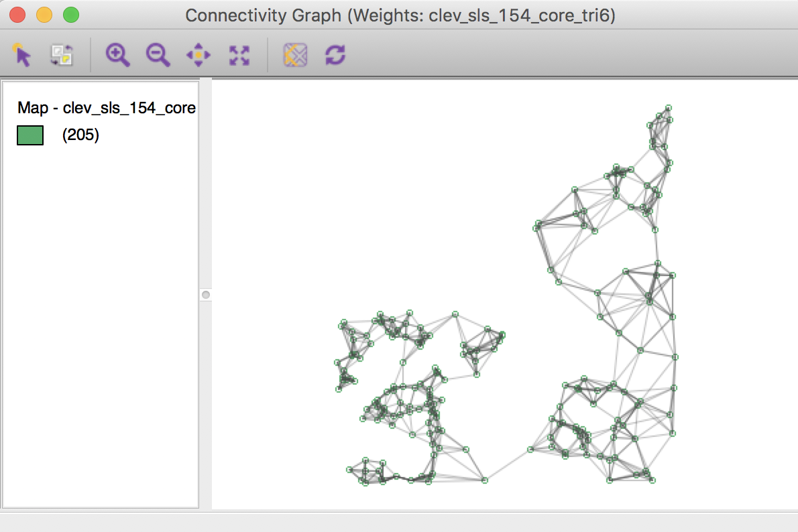Choose the Select pointer tool

[22, 55]
